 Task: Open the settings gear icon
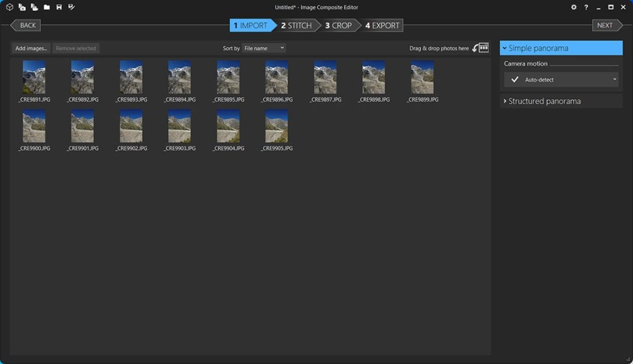coord(574,7)
